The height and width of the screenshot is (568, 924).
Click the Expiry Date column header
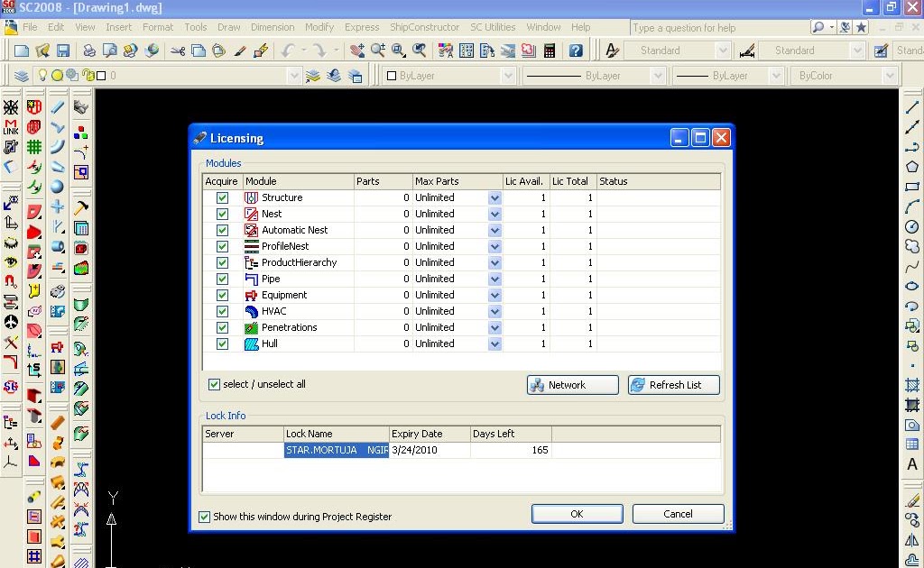tap(430, 434)
